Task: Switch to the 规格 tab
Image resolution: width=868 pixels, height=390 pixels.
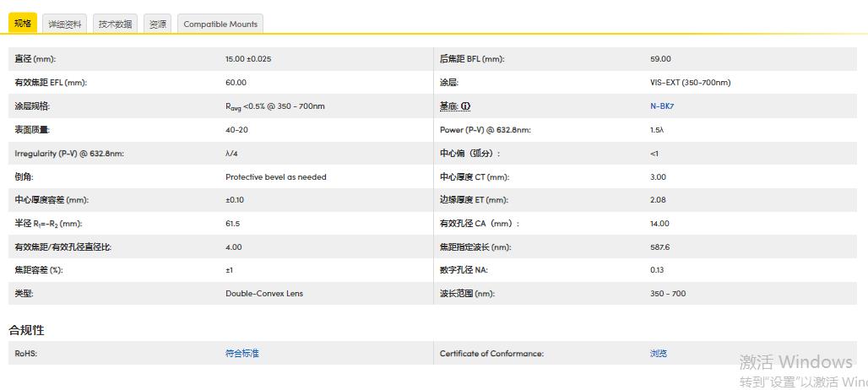Action: point(23,24)
